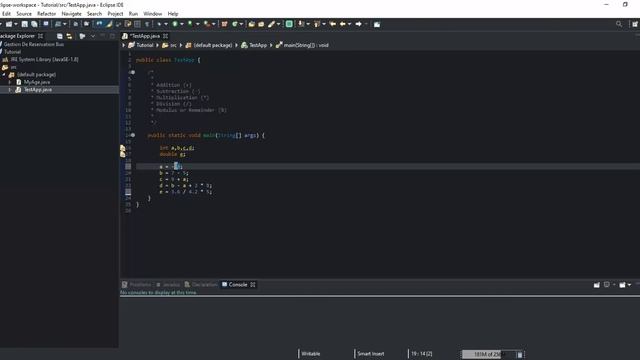The width and height of the screenshot is (640, 360).
Task: Open the Back history dropdown arrow
Action: click(349, 24)
